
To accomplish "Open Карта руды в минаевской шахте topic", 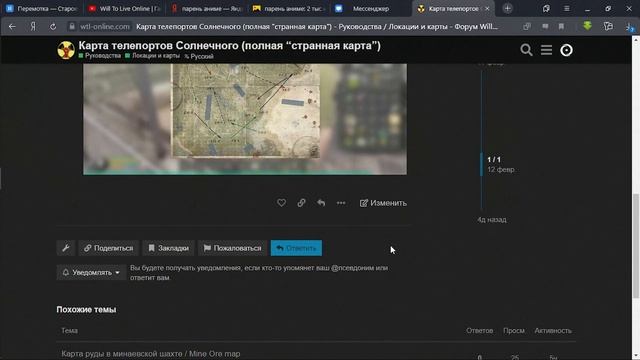I will click(151, 353).
